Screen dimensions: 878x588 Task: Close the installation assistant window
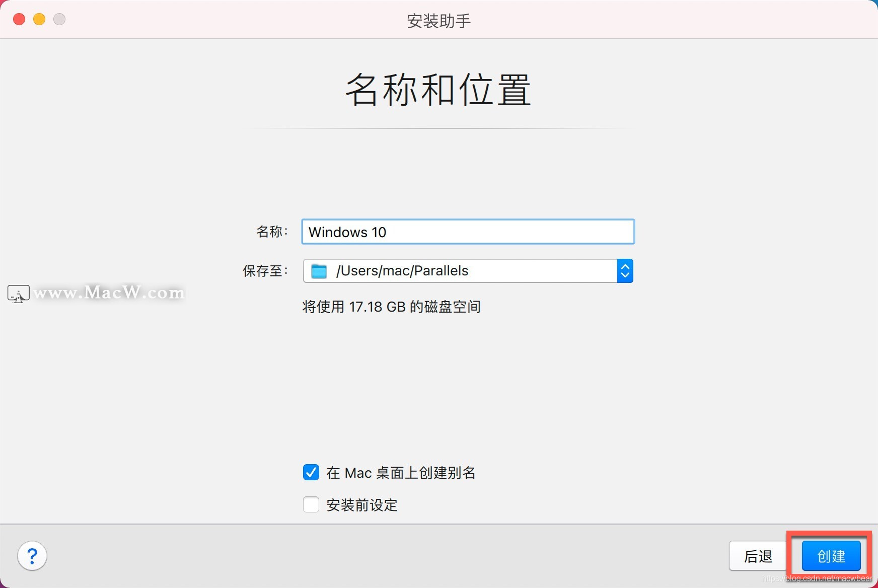tap(19, 19)
